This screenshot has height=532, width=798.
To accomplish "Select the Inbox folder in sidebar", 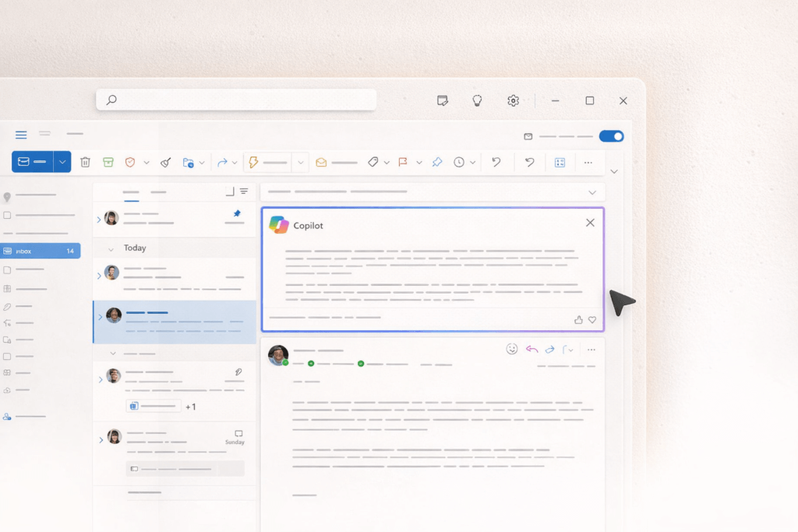I will tap(41, 251).
